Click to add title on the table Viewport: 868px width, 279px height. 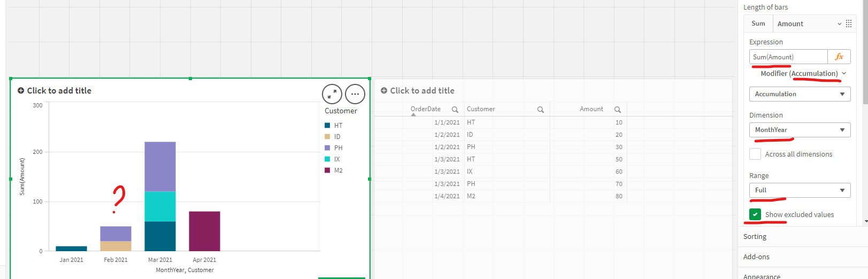pyautogui.click(x=423, y=91)
